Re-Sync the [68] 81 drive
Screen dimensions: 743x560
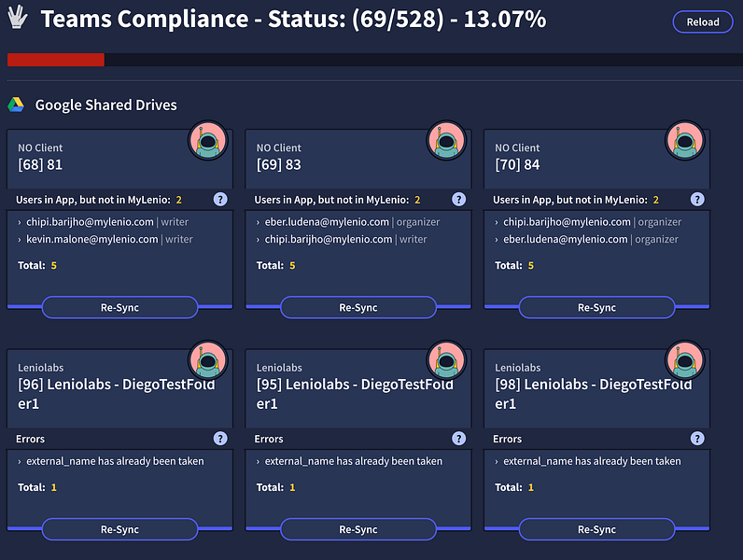[119, 307]
